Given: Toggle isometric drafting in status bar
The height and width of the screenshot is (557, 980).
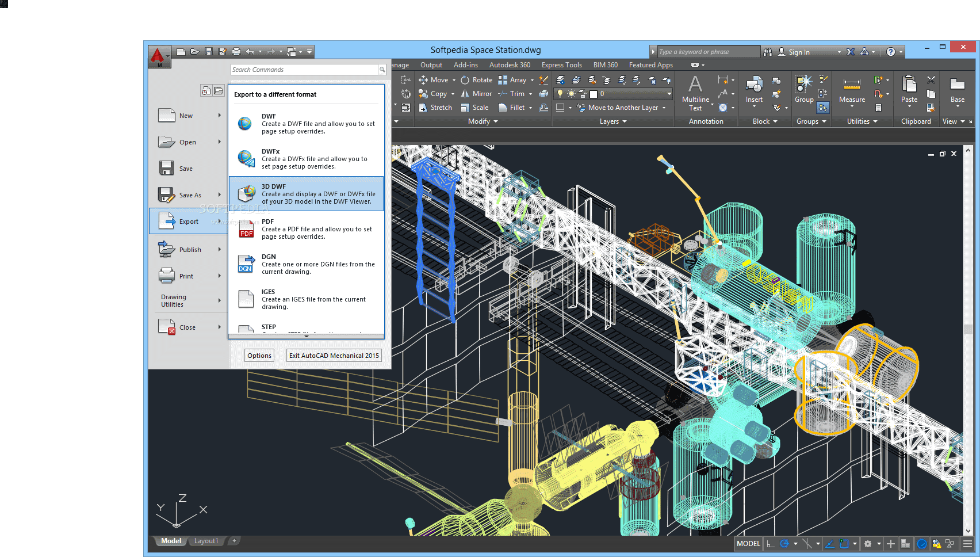Looking at the screenshot, I should tap(807, 544).
